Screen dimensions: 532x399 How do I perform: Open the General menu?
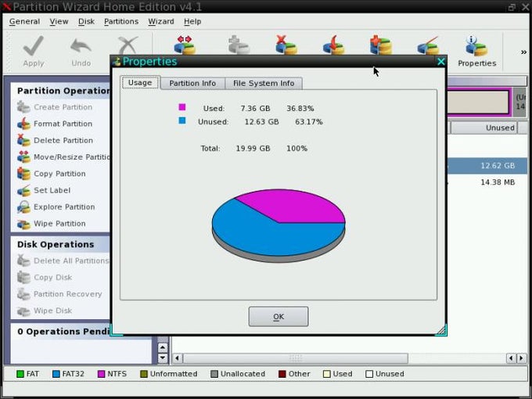[x=24, y=21]
